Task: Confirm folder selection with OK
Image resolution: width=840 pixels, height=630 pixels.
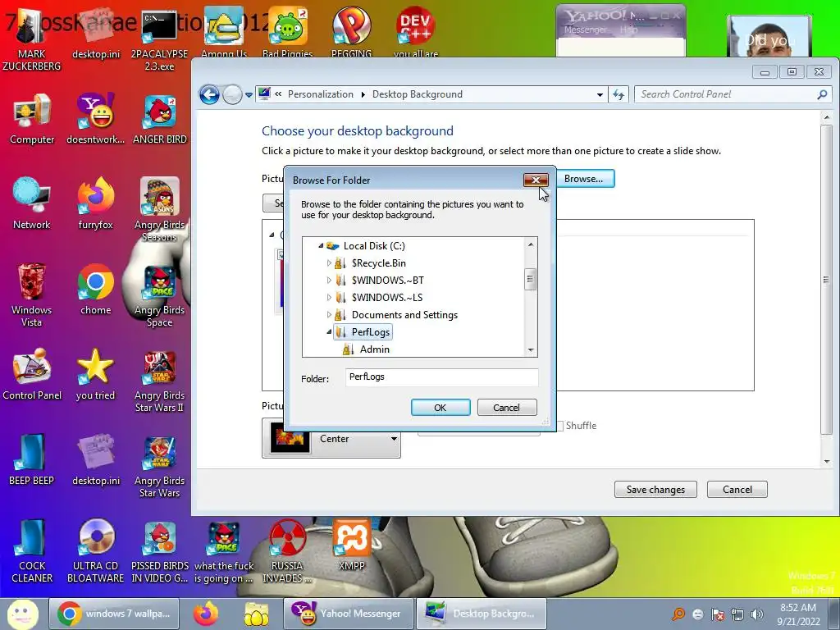Action: [441, 407]
